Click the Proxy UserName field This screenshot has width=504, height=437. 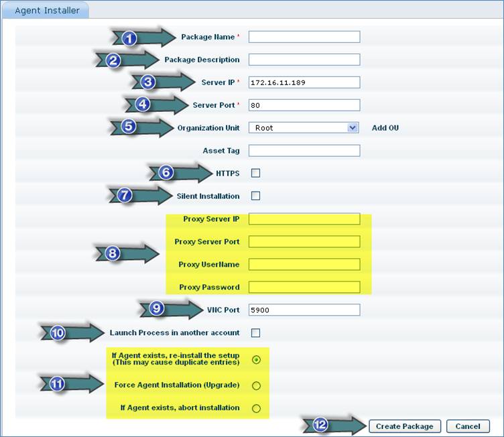(x=304, y=264)
